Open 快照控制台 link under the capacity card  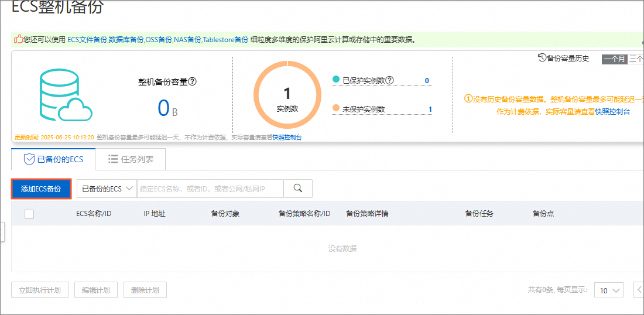coord(287,138)
